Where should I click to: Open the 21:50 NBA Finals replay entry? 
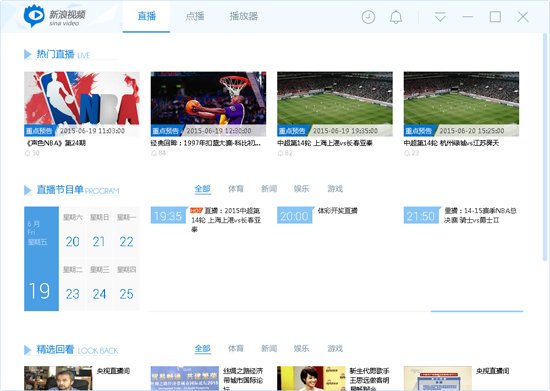[x=461, y=215]
